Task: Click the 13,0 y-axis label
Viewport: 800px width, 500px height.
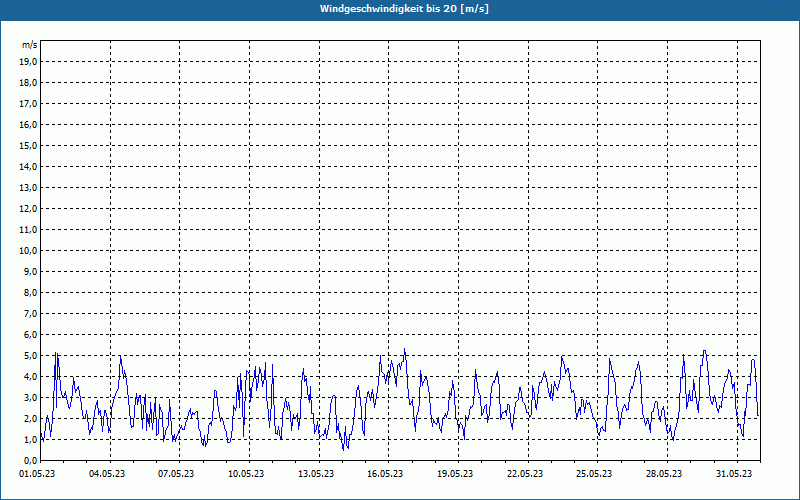Action: click(x=28, y=187)
